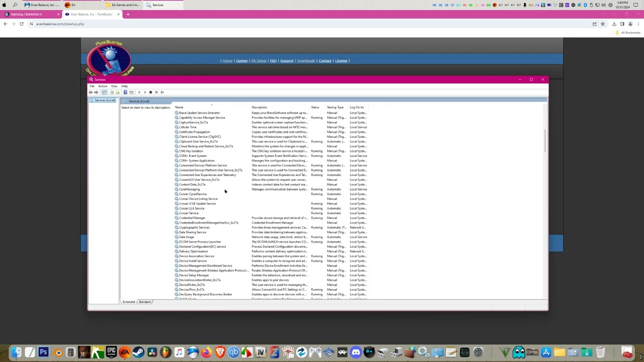
Task: Click the Show/Hide Console Tree icon
Action: (104, 93)
